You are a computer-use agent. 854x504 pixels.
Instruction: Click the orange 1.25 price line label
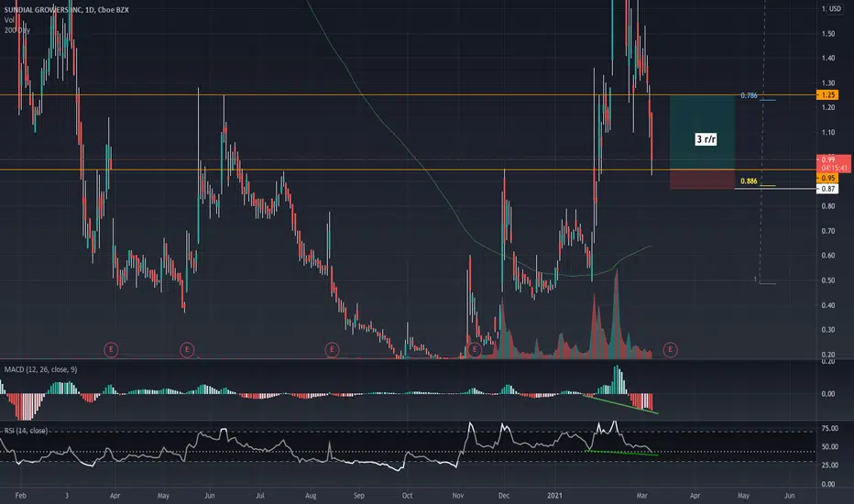827,94
